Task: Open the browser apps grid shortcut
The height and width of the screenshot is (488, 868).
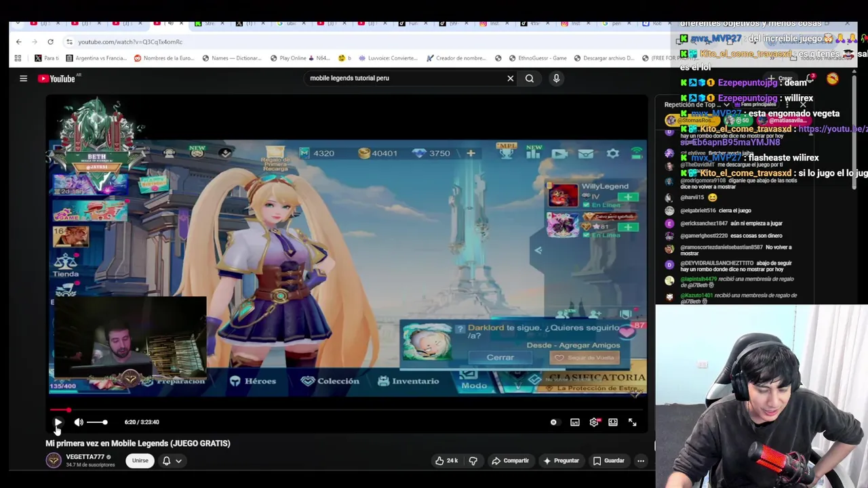Action: click(18, 58)
